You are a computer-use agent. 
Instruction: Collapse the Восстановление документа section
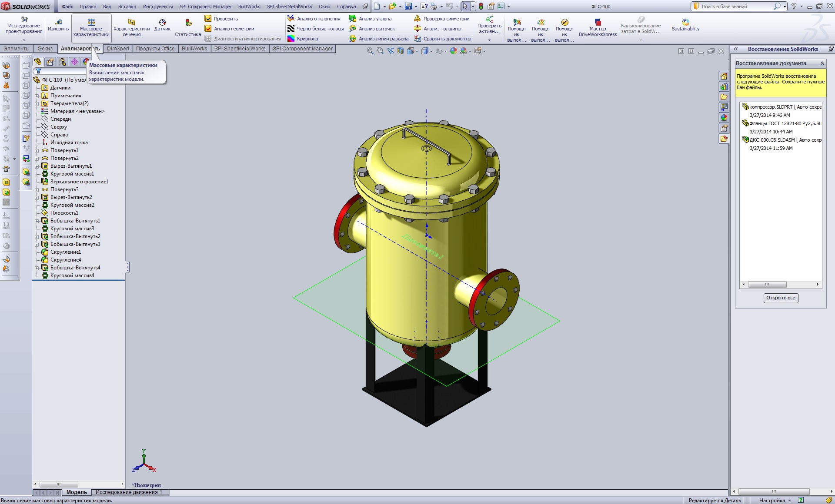coord(822,63)
